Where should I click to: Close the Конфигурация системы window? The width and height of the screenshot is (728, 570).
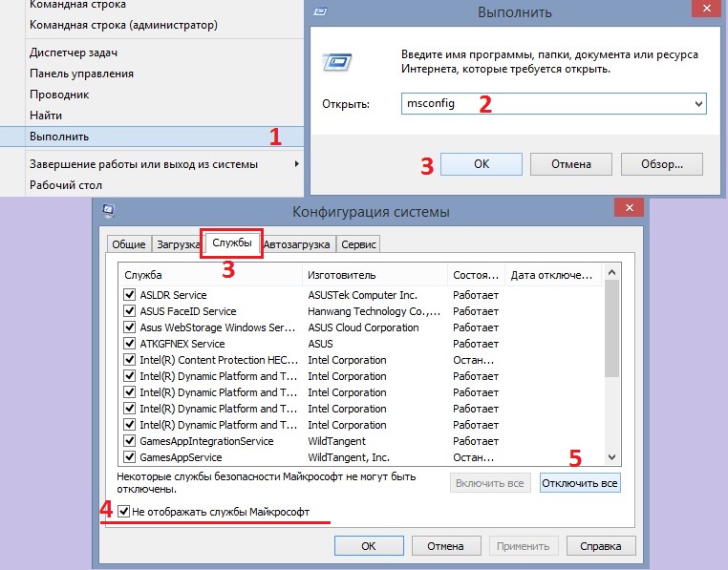[x=629, y=207]
